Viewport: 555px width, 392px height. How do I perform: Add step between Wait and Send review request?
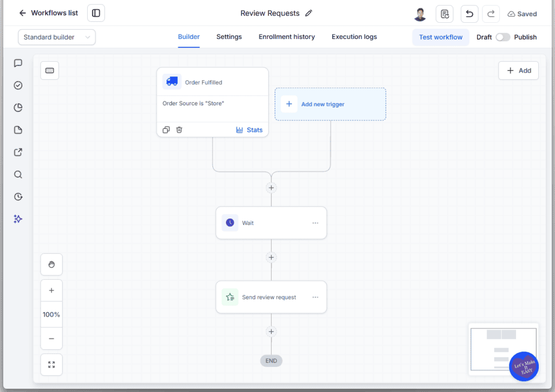[x=271, y=258]
